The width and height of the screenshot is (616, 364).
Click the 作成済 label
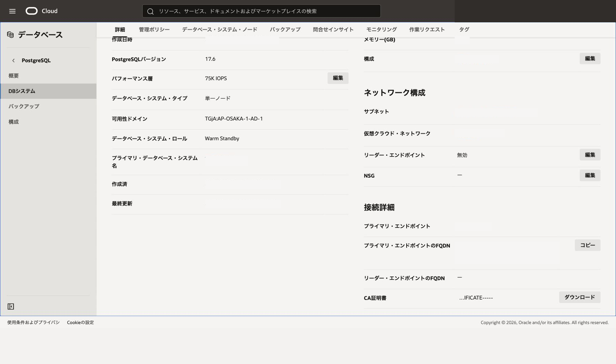(x=120, y=184)
